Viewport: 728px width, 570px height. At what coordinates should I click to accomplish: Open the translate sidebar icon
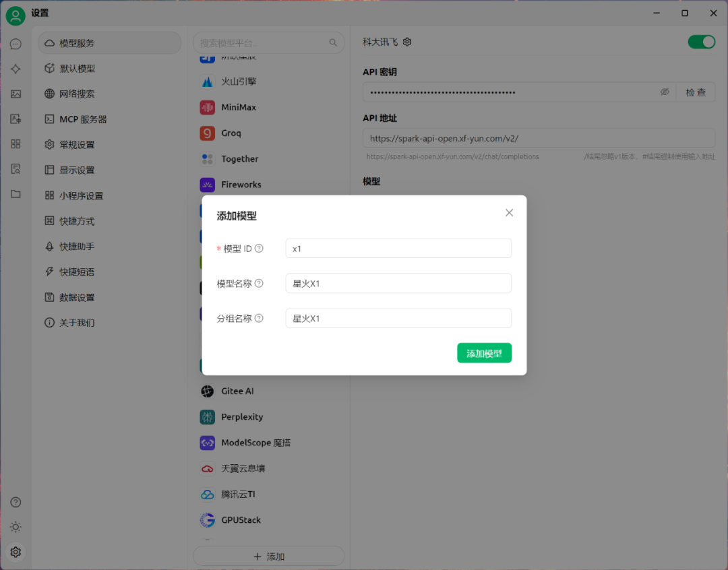click(16, 119)
